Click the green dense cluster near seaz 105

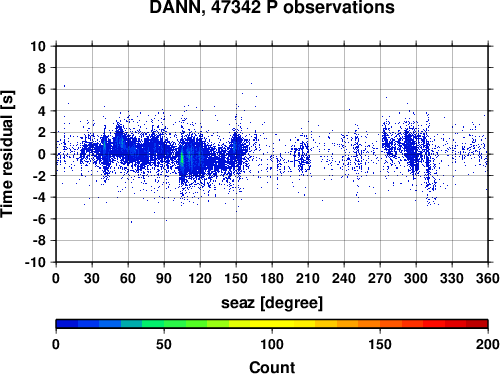click(182, 159)
